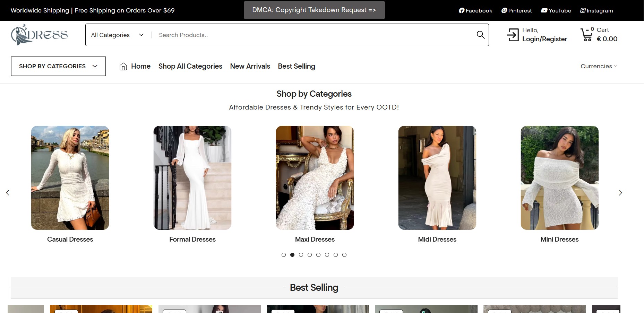Select the home icon next to Home
Viewport: 644px width, 313px height.
(x=123, y=66)
